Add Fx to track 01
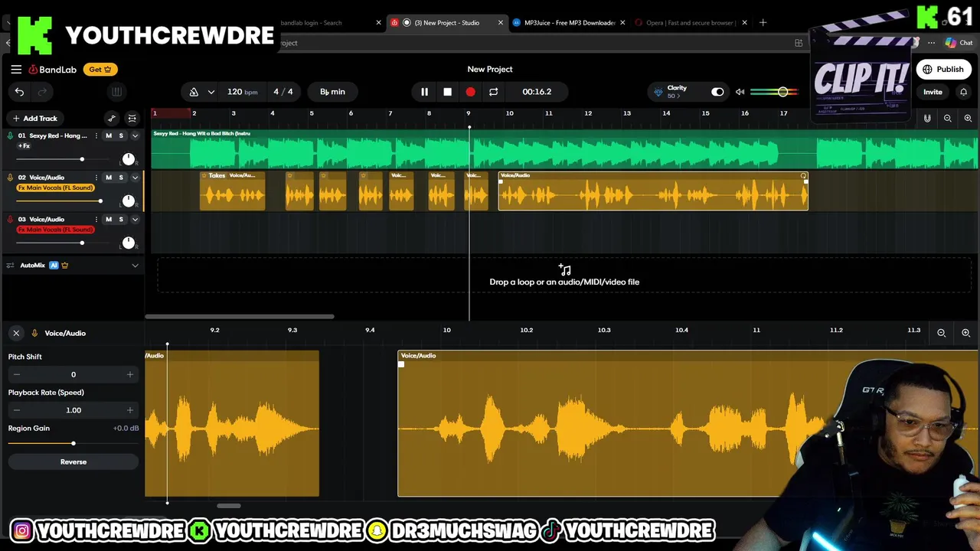 (24, 145)
